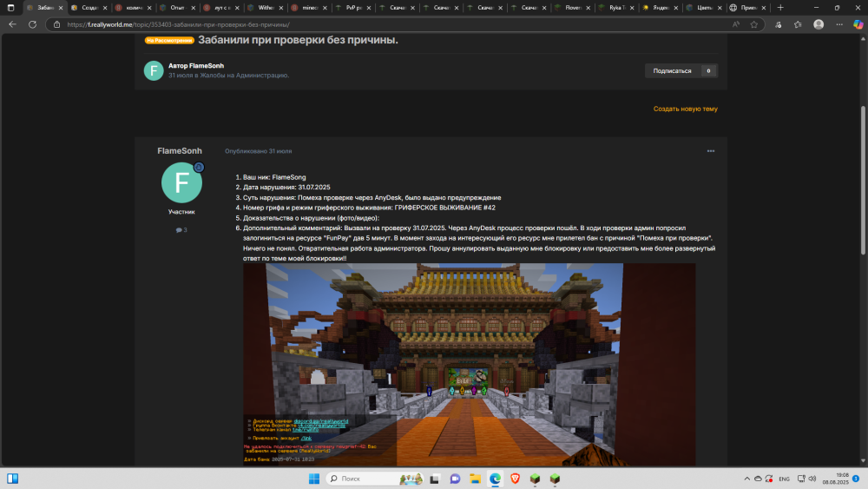This screenshot has width=868, height=489.
Task: Open browser extensions icon
Action: [x=778, y=24]
